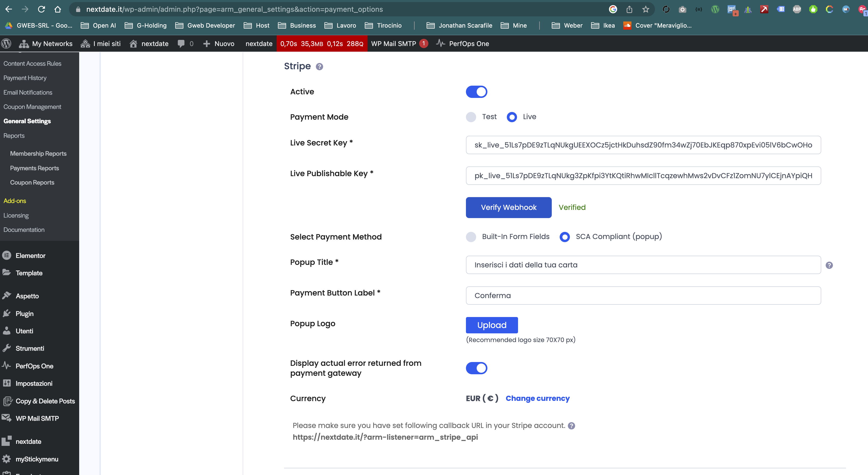The width and height of the screenshot is (868, 475).
Task: Click the Change currency link
Action: [x=537, y=398]
